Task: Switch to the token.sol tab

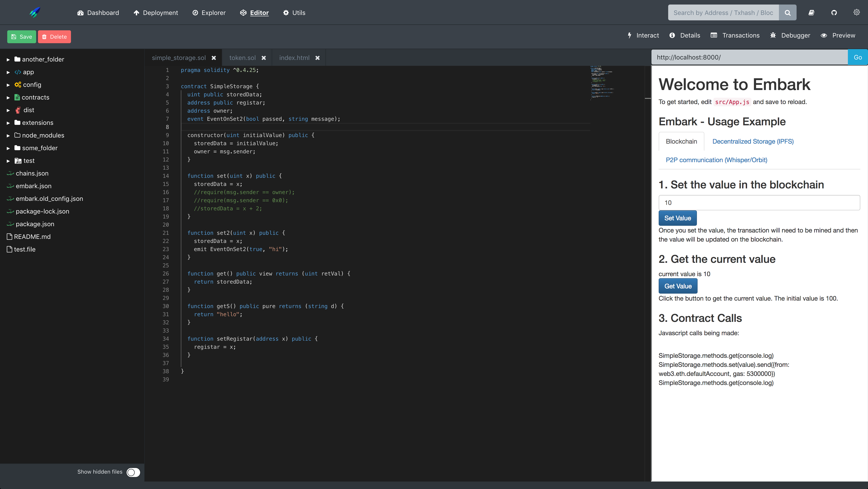Action: point(243,58)
